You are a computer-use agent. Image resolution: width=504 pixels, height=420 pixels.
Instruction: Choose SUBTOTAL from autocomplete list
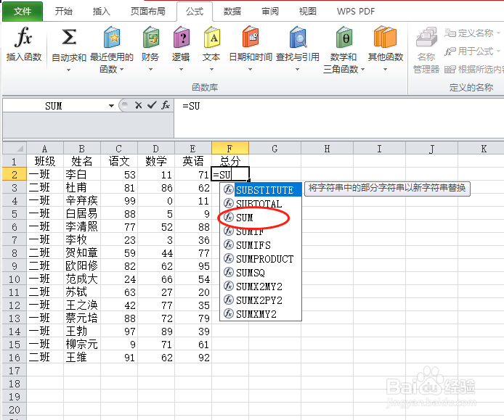click(x=261, y=204)
